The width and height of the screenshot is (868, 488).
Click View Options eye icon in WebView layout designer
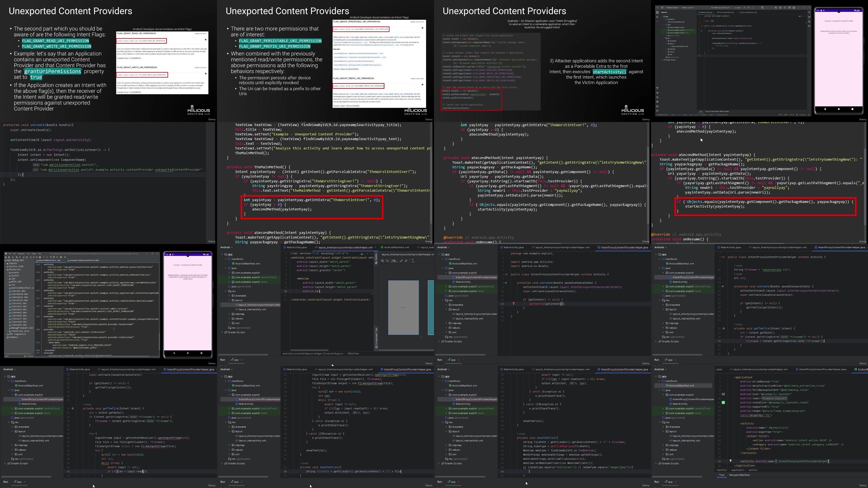coord(382,261)
